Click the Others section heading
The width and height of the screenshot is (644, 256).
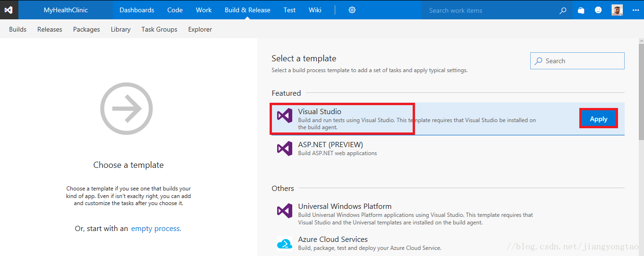coord(283,188)
